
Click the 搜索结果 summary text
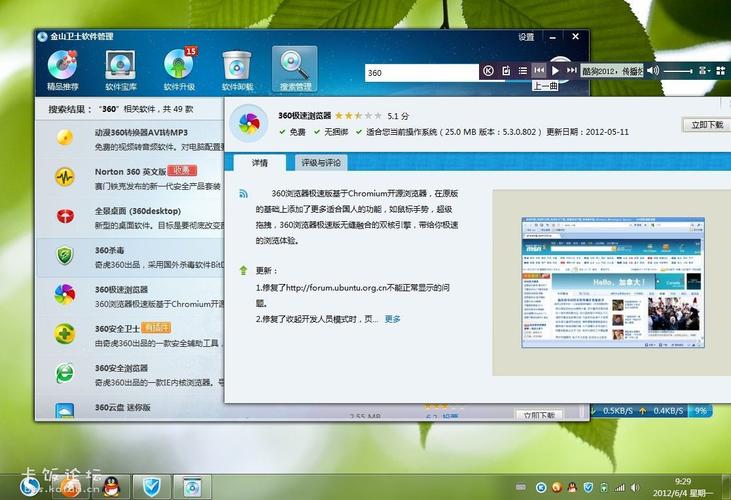coord(121,109)
